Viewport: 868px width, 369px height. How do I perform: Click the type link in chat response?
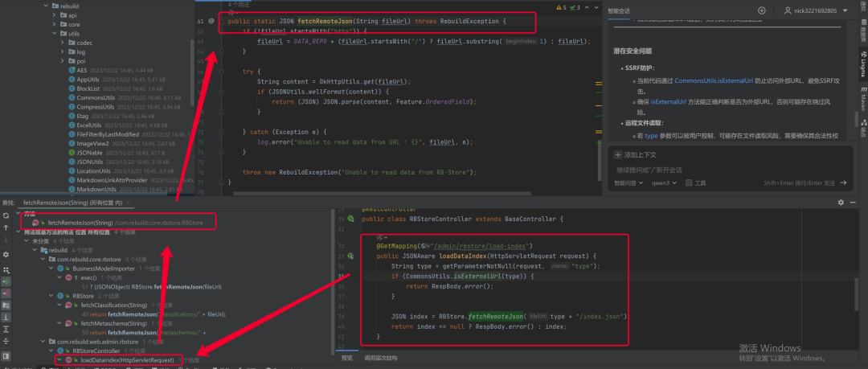tap(651, 137)
